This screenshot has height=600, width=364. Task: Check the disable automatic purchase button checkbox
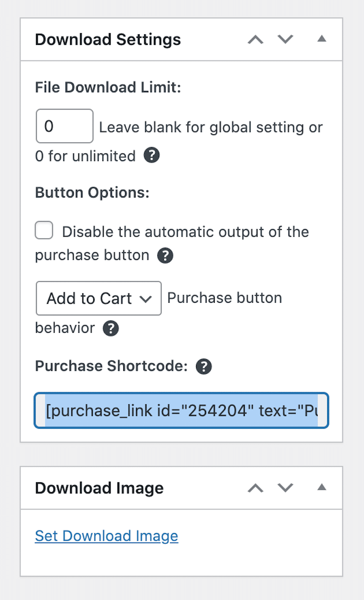[44, 231]
